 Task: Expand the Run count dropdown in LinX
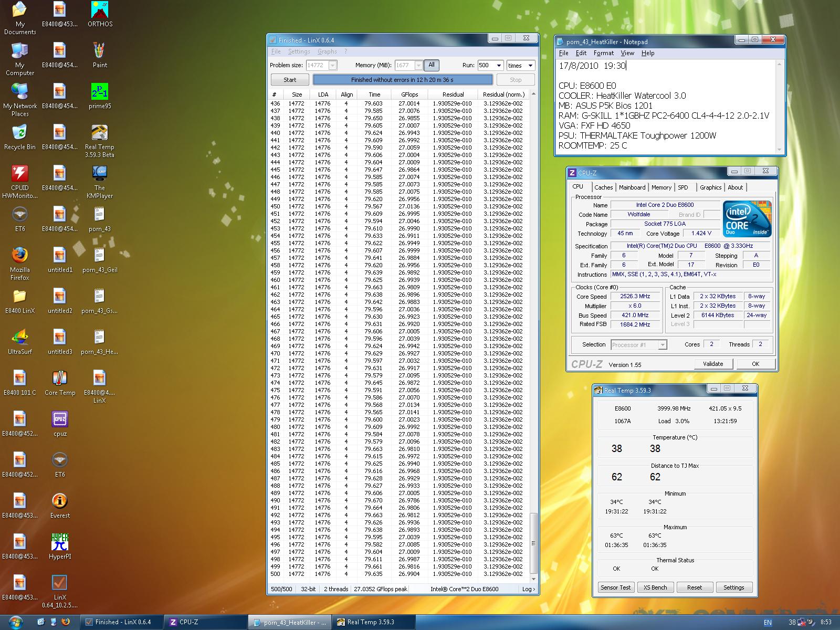click(498, 66)
